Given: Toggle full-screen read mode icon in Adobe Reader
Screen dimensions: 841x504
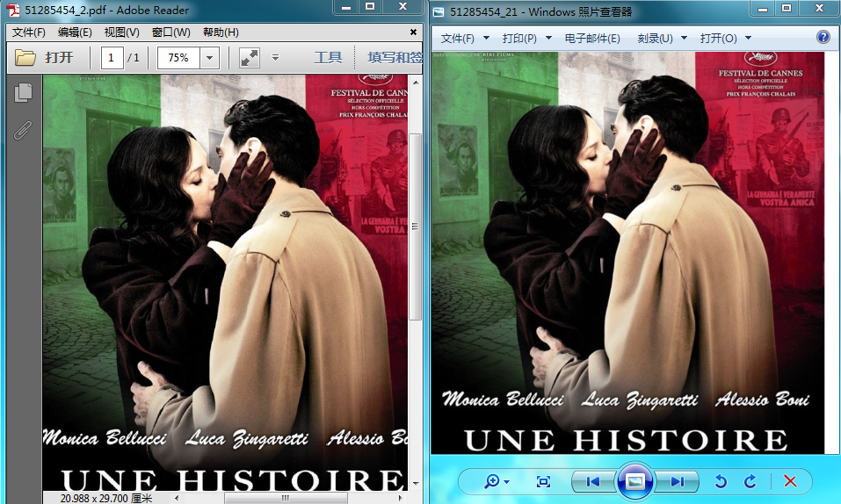Looking at the screenshot, I should pos(250,57).
